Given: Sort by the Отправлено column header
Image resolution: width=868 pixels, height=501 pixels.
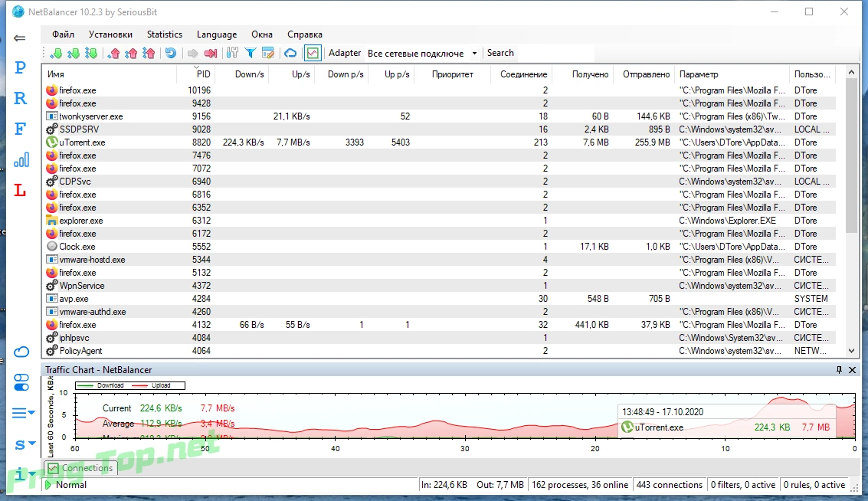Looking at the screenshot, I should [644, 74].
